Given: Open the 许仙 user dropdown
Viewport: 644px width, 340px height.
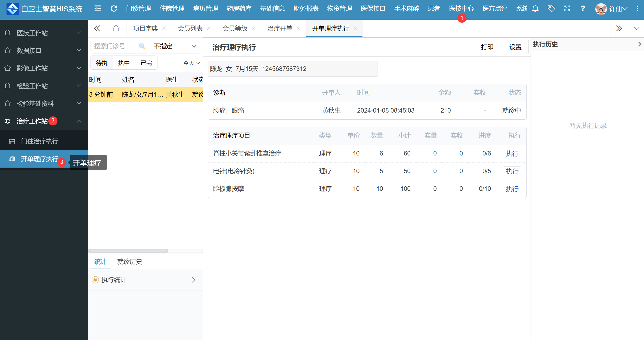Looking at the screenshot, I should pyautogui.click(x=618, y=9).
